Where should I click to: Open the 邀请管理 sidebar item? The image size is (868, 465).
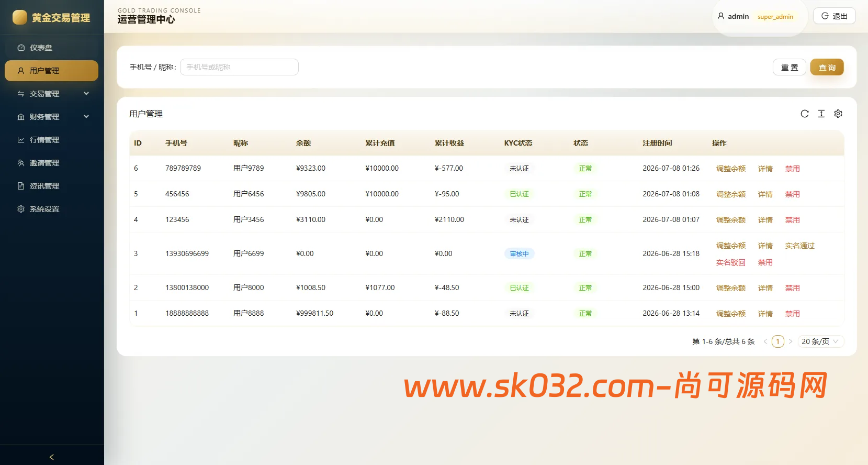point(51,163)
